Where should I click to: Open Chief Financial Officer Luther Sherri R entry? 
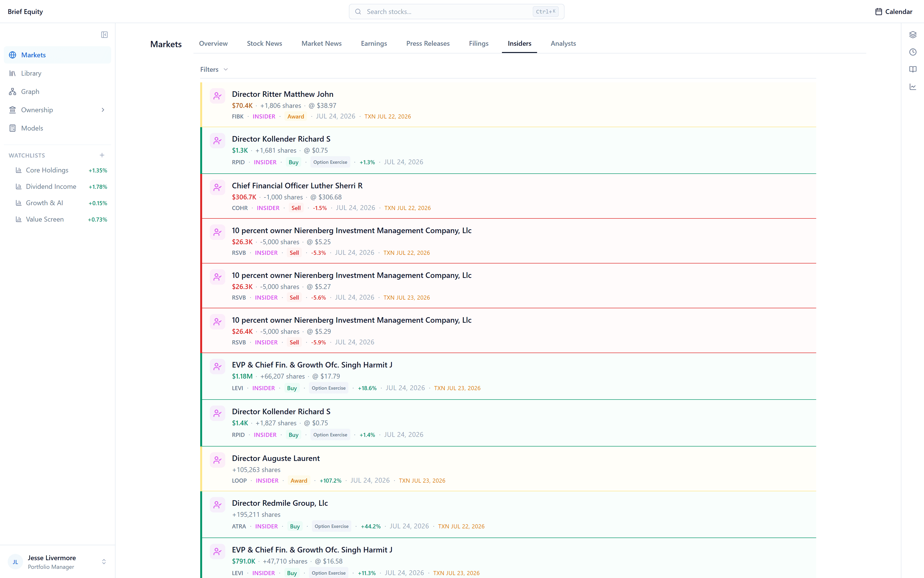click(x=297, y=186)
